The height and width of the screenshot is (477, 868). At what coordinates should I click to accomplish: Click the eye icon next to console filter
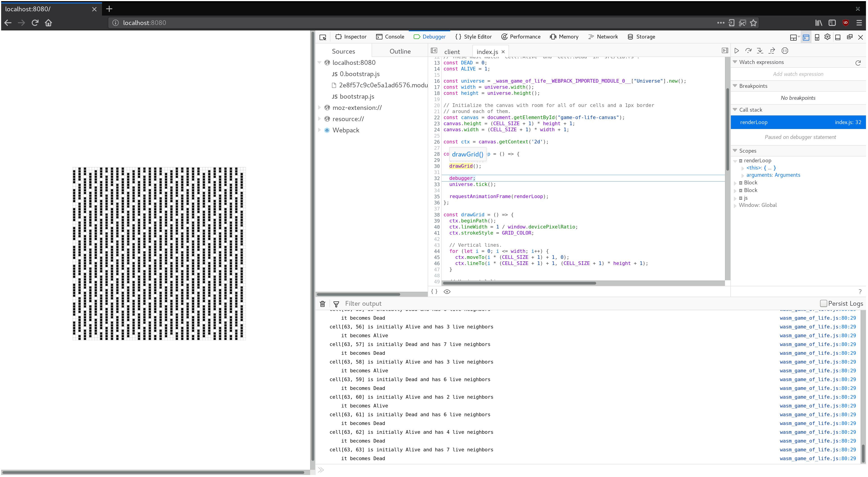click(447, 291)
